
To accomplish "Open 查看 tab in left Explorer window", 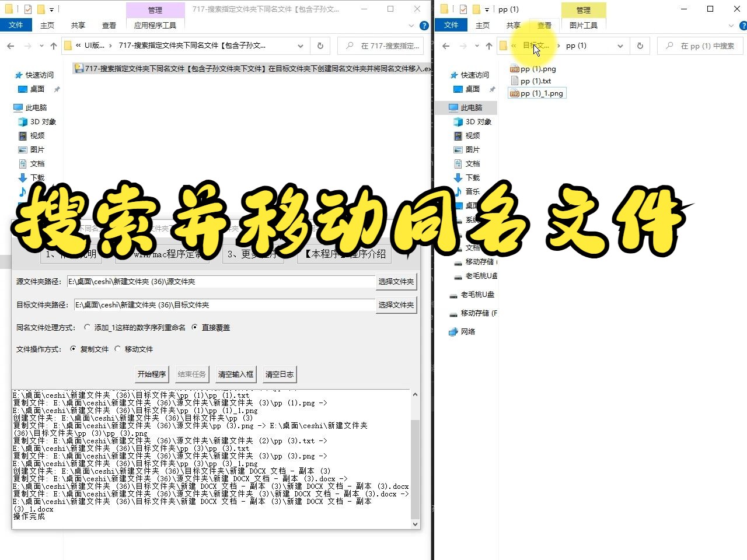I will click(109, 25).
